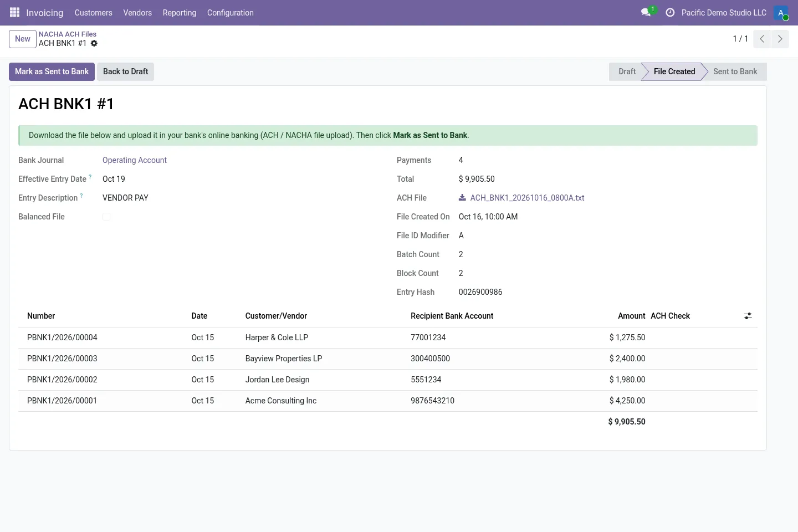Click Mark as Sent to Bank button
The height and width of the screenshot is (532, 798).
52,71
